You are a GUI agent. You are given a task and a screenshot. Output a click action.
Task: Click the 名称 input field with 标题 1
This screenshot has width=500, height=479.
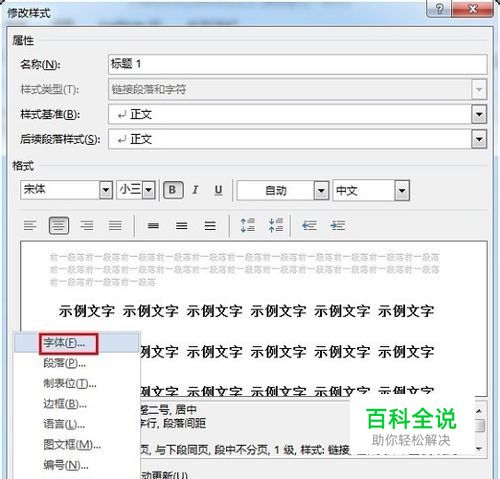[x=298, y=64]
